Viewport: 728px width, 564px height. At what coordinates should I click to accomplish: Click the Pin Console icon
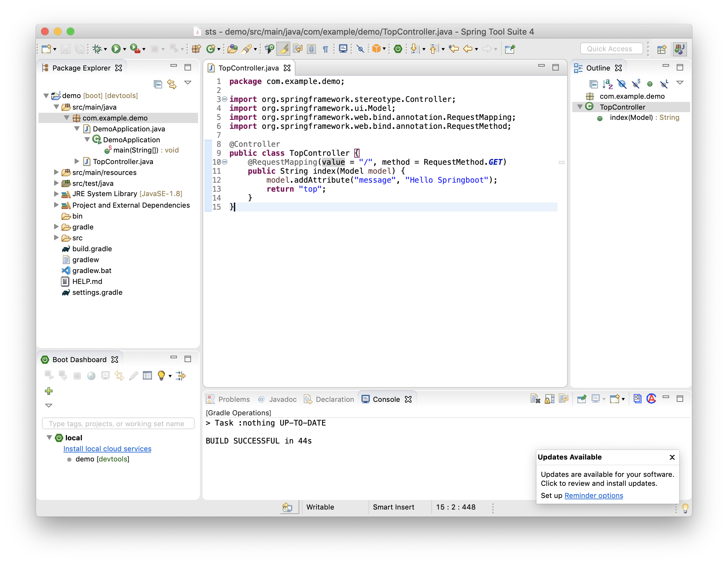[582, 399]
